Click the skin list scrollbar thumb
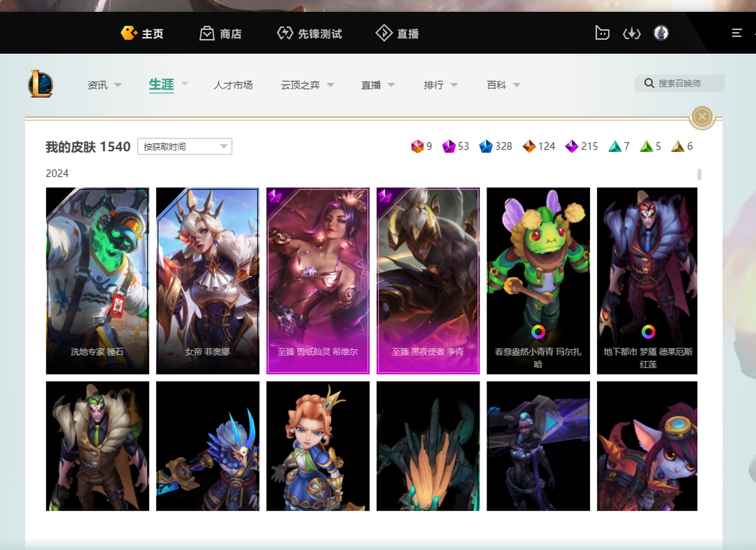The height and width of the screenshot is (550, 756). click(x=699, y=174)
